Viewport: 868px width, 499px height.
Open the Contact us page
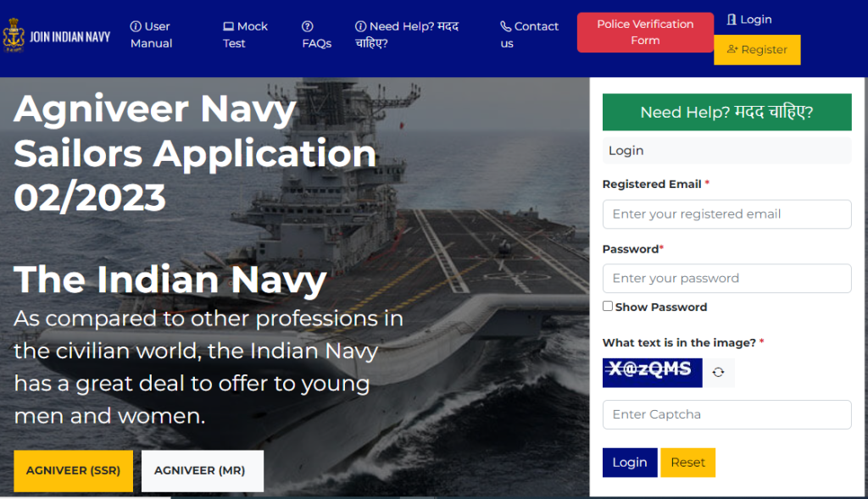coord(529,35)
